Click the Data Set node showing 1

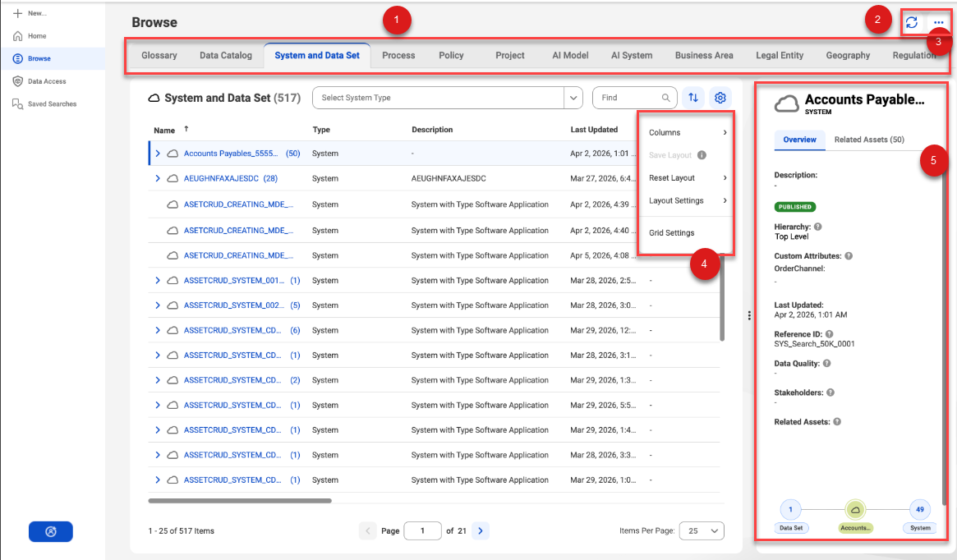pos(790,509)
